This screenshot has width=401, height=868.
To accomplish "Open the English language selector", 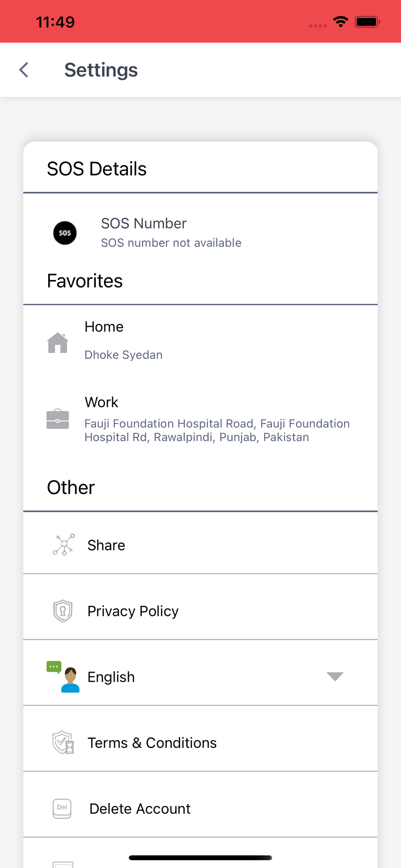I will coord(111,677).
